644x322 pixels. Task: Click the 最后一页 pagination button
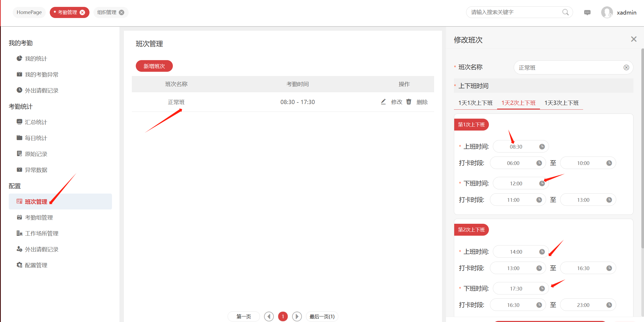coord(322,316)
